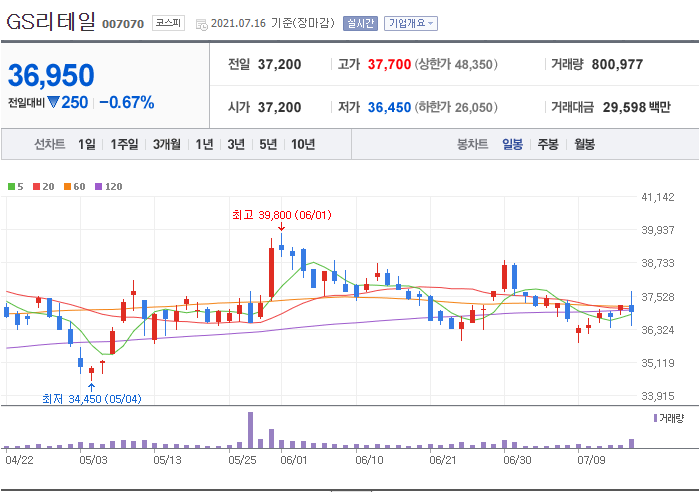This screenshot has width=699, height=492.
Task: Click the 06/01 date axis label
Action: 294,459
